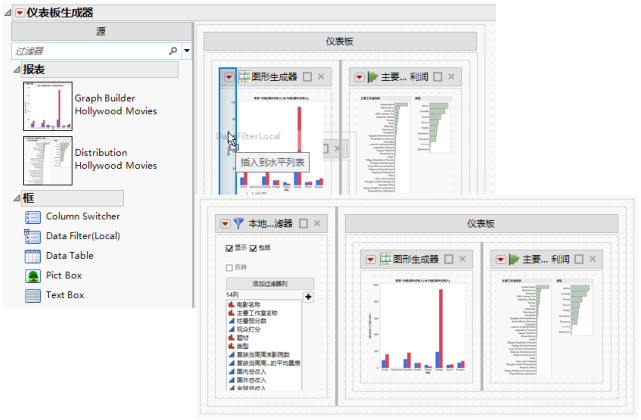Click the 报表 section header
The height and width of the screenshot is (420, 641).
100,70
